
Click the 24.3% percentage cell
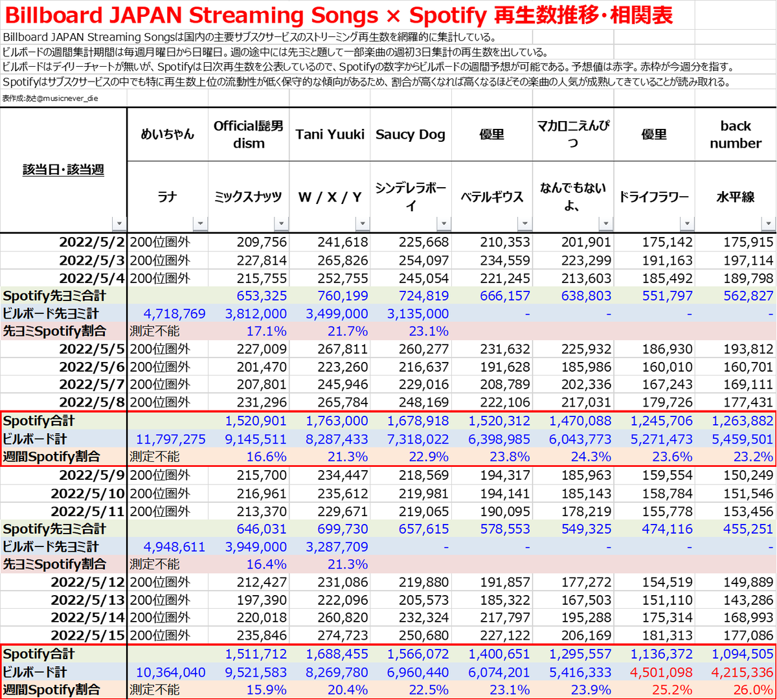pyautogui.click(x=573, y=457)
